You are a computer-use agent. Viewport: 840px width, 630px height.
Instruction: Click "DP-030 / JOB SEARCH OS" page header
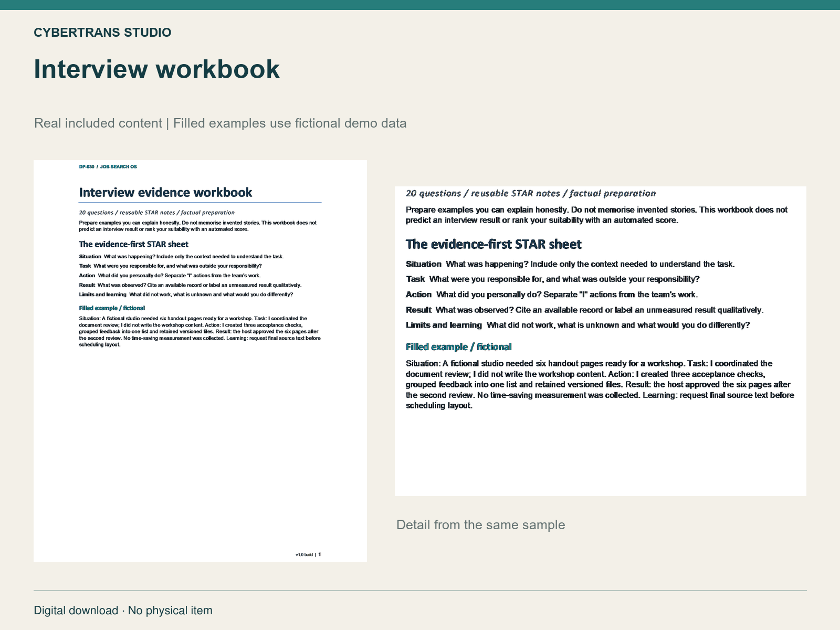pos(108,167)
